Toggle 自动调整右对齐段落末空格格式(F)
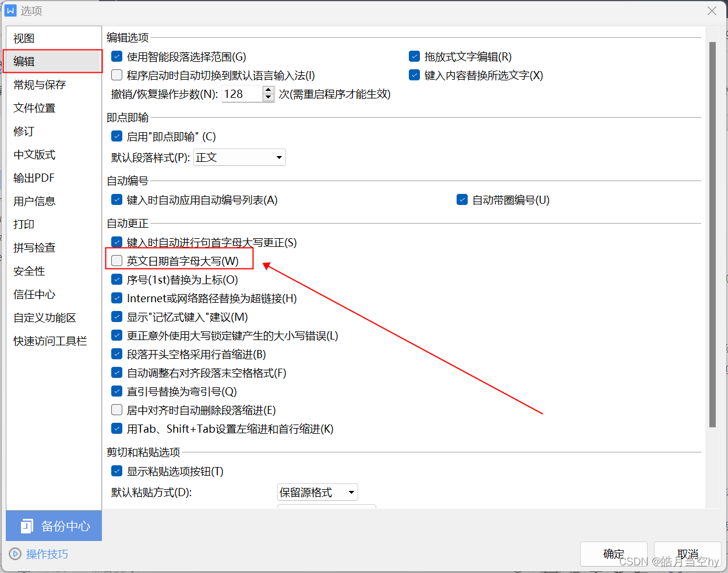The width and height of the screenshot is (728, 573). [117, 373]
